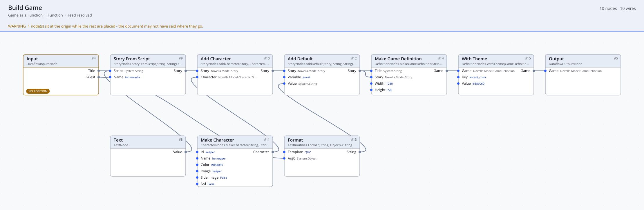
Task: Select the Text node header
Action: tap(148, 142)
